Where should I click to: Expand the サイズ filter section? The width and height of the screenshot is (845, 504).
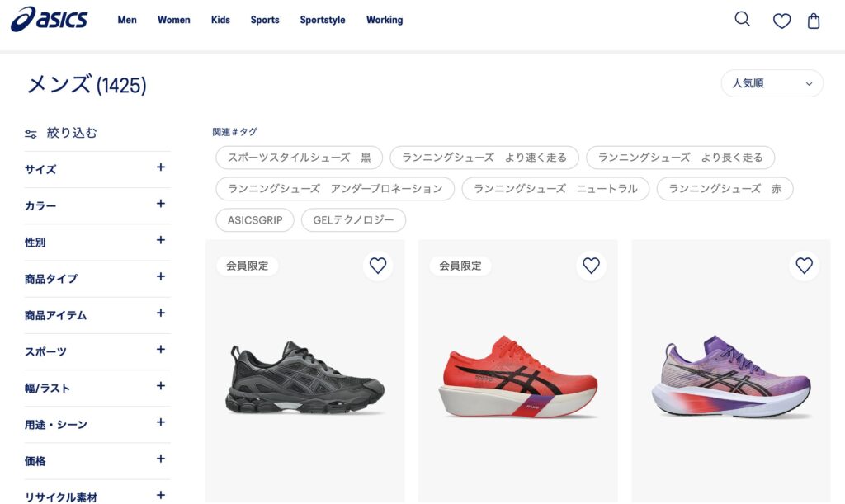[97, 169]
